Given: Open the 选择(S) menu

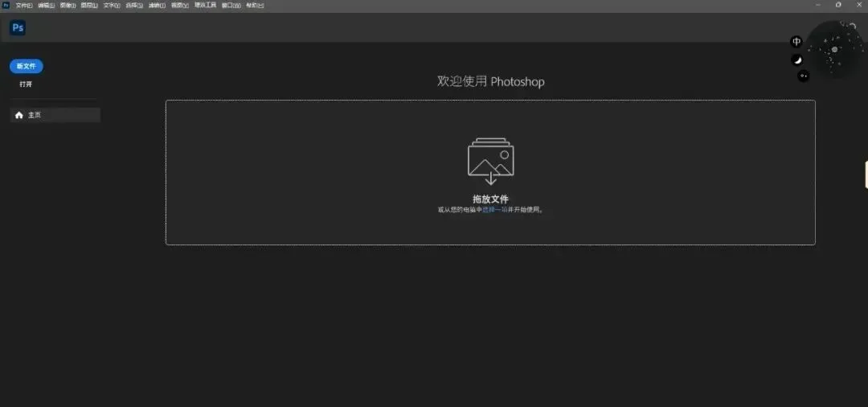Looking at the screenshot, I should click(x=134, y=5).
